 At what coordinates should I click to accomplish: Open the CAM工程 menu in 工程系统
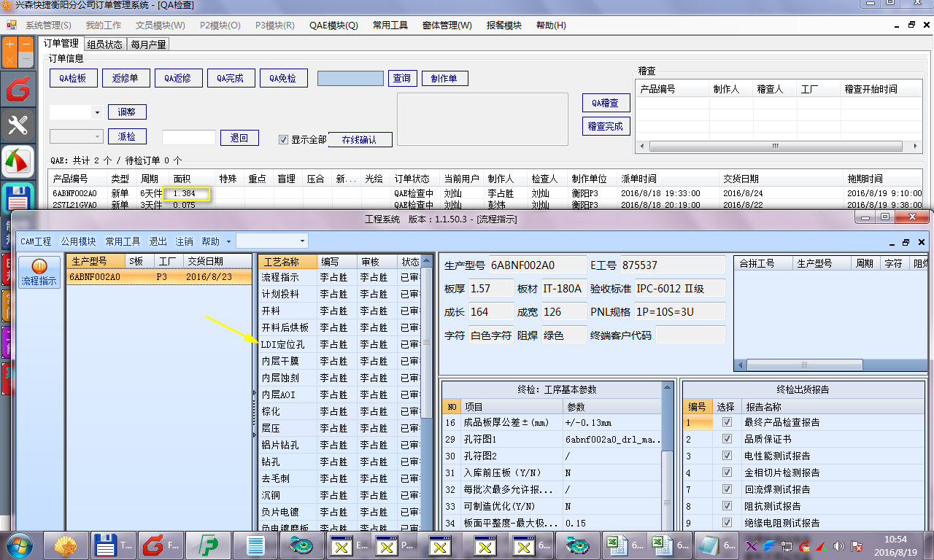click(36, 241)
